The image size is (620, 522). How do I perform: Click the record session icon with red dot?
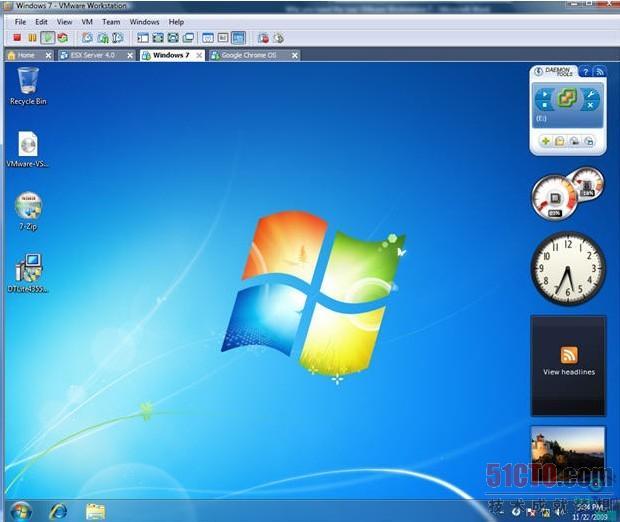[x=263, y=38]
